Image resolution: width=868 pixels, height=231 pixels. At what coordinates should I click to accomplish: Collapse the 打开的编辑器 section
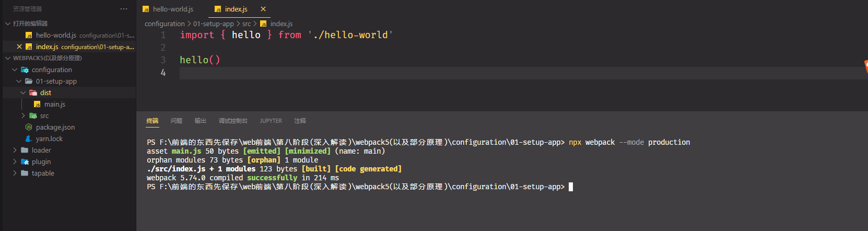[x=8, y=24]
